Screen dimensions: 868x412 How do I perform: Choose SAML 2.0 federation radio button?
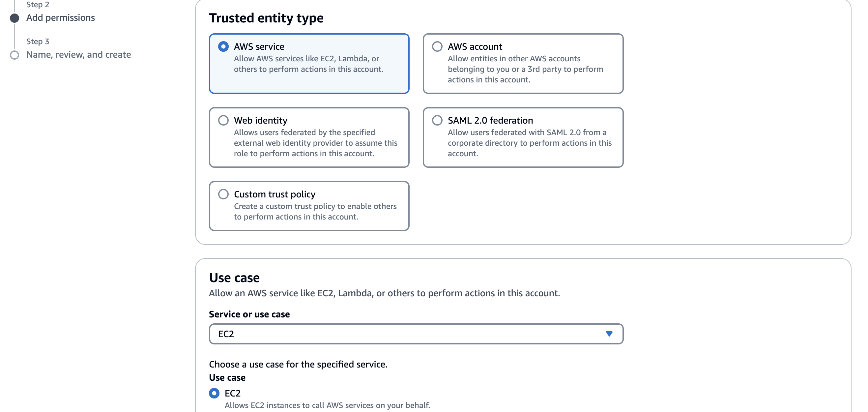click(x=437, y=120)
